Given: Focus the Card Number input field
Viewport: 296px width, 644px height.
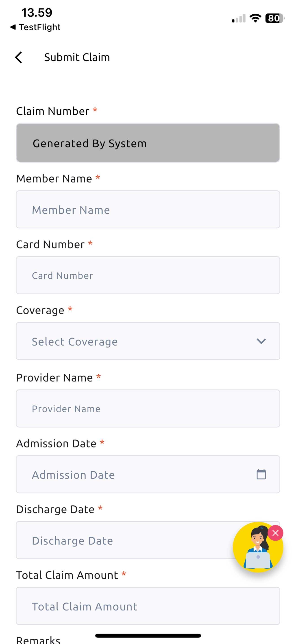Looking at the screenshot, I should coord(148,275).
